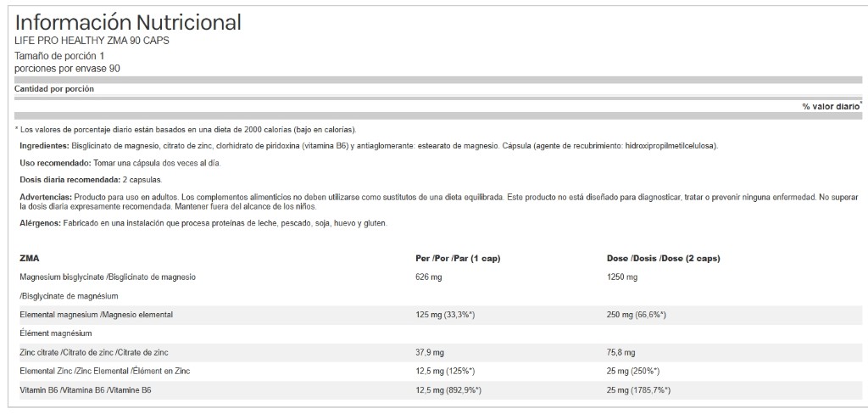The image size is (868, 414).
Task: Click the 2000 calorías footnote line
Action: pos(186,130)
